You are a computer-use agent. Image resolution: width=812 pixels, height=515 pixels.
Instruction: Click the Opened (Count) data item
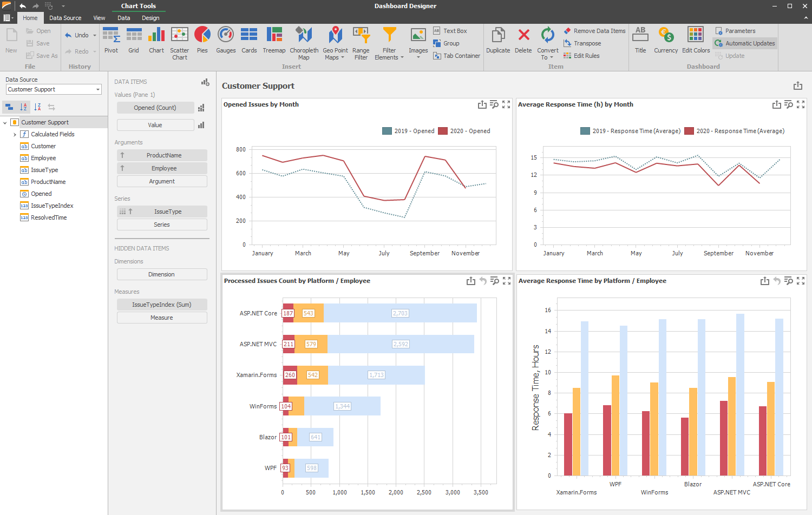[155, 108]
